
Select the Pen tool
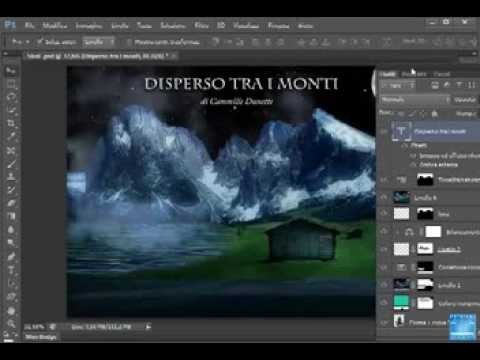point(11,256)
